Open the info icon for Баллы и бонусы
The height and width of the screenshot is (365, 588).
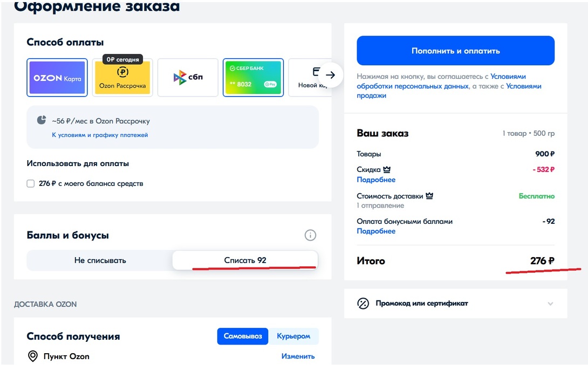coord(310,235)
